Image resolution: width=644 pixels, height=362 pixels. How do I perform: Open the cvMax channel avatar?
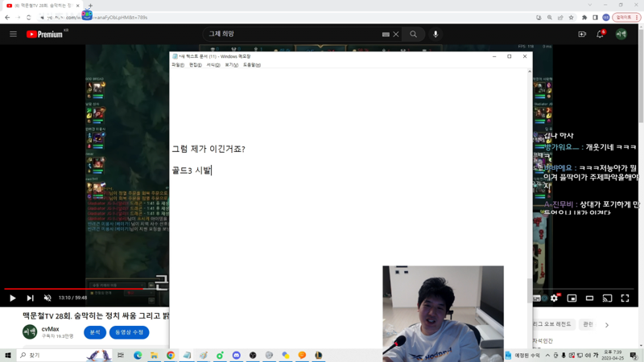coord(30,331)
